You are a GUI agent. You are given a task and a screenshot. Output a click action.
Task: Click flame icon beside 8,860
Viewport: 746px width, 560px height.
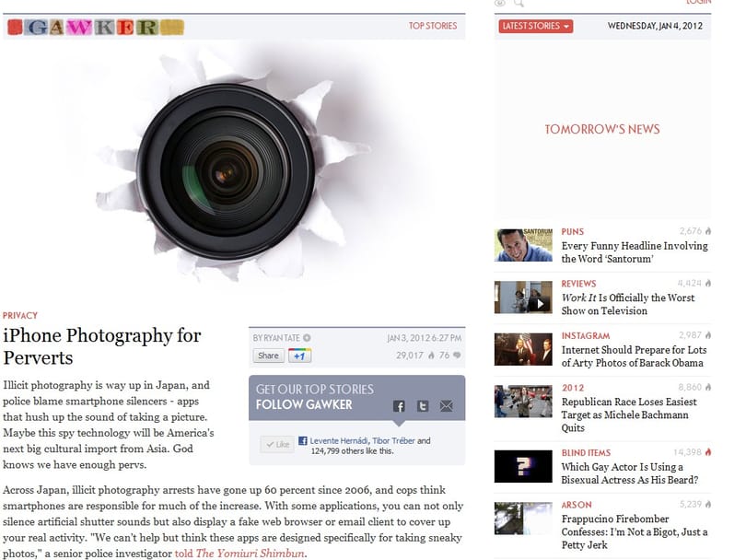pyautogui.click(x=708, y=387)
